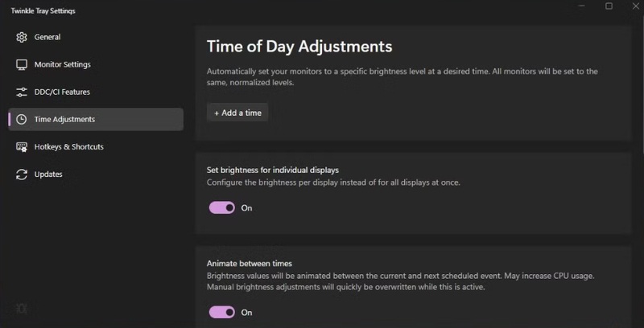The width and height of the screenshot is (644, 328).
Task: Select the Time Adjustments sidebar label
Action: pyautogui.click(x=64, y=120)
